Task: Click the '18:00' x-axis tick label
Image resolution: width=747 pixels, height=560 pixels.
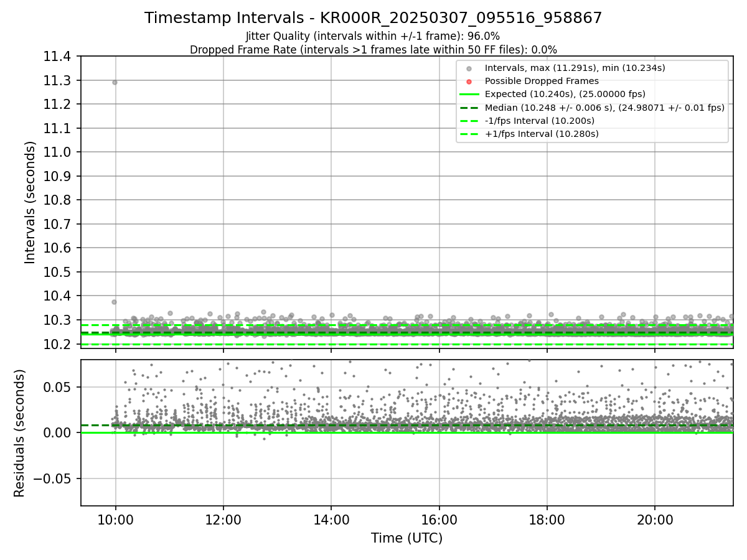Action: pos(547,519)
